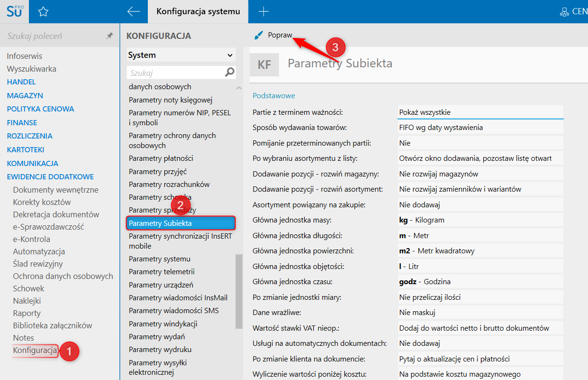Select Parametry telemetrii
588x380 pixels.
(162, 272)
